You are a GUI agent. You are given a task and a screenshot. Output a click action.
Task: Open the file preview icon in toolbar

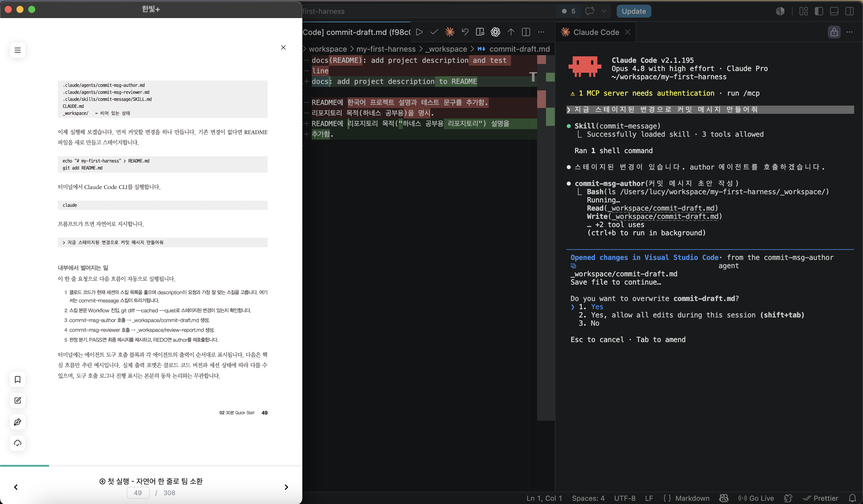480,32
